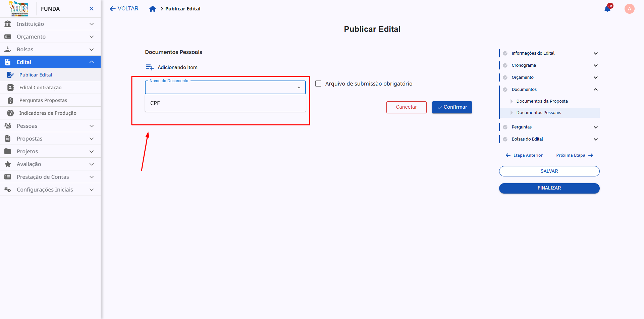Open Perguntas Propostas menu item
Screen dimensions: 644x319
tap(43, 100)
